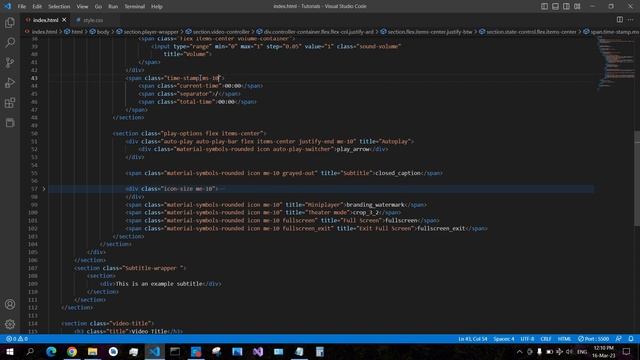Image resolution: width=640 pixels, height=360 pixels.
Task: Click the 'This is an example subtitle' text
Action: (159, 284)
